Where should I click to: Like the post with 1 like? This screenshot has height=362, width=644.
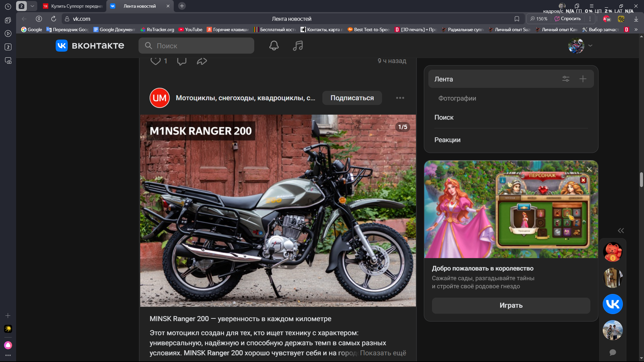tap(159, 61)
